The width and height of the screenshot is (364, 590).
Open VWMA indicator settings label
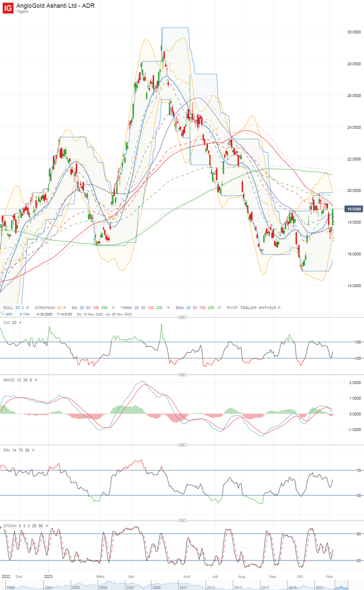126,307
